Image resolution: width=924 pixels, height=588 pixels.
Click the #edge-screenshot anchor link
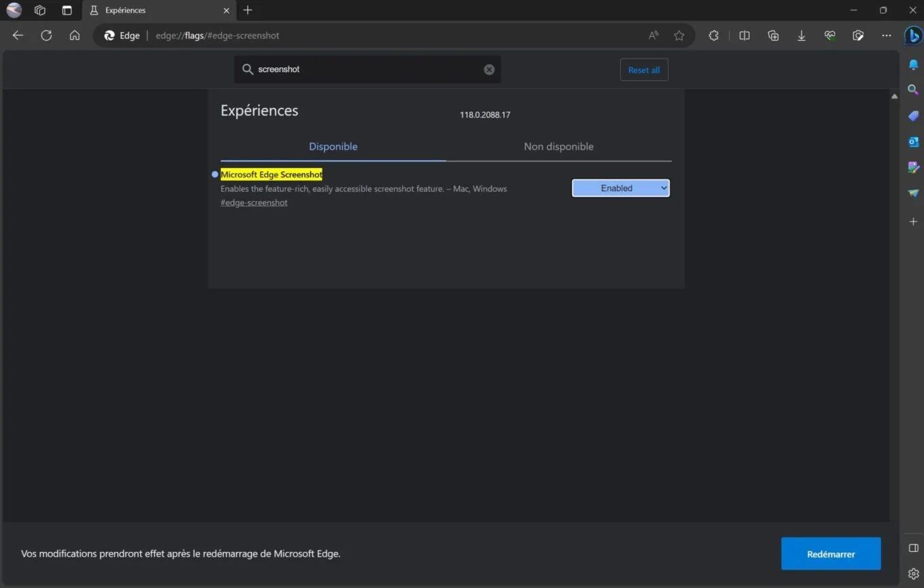[254, 203]
